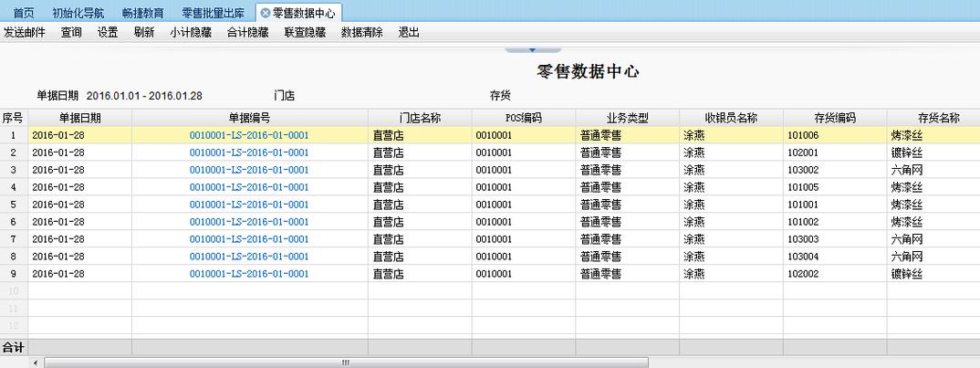
Task: Click 烤漆丝 in row 1
Action: (907, 135)
